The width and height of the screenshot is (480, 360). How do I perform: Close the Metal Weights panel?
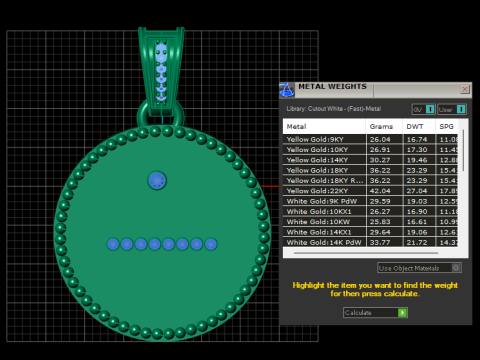(465, 89)
